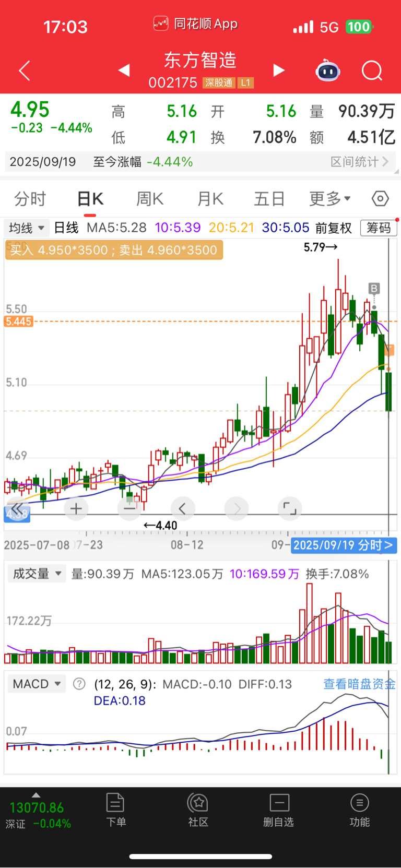Open 社区 community

198,810
